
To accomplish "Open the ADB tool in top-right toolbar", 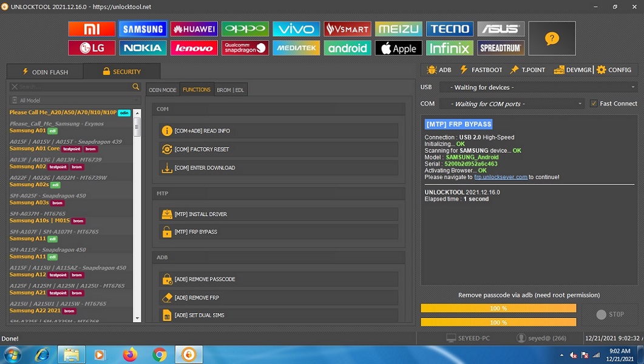I will click(439, 70).
